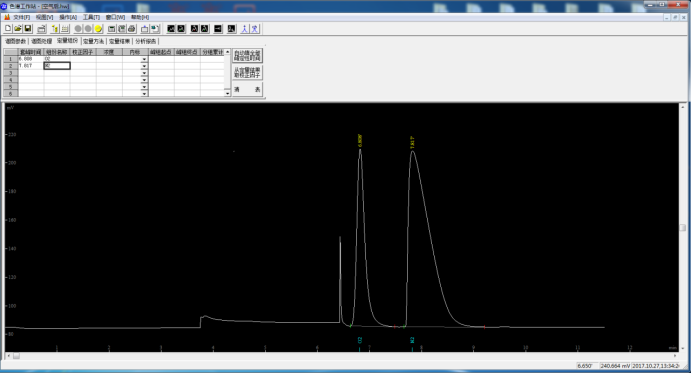Click the yellow circle toolbar icon
The height and width of the screenshot is (373, 691).
click(98, 29)
